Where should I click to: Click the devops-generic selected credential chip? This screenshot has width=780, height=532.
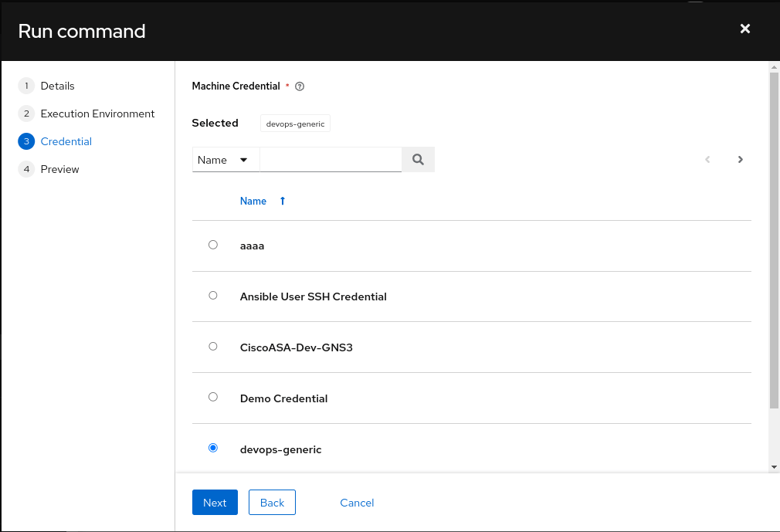tap(295, 123)
